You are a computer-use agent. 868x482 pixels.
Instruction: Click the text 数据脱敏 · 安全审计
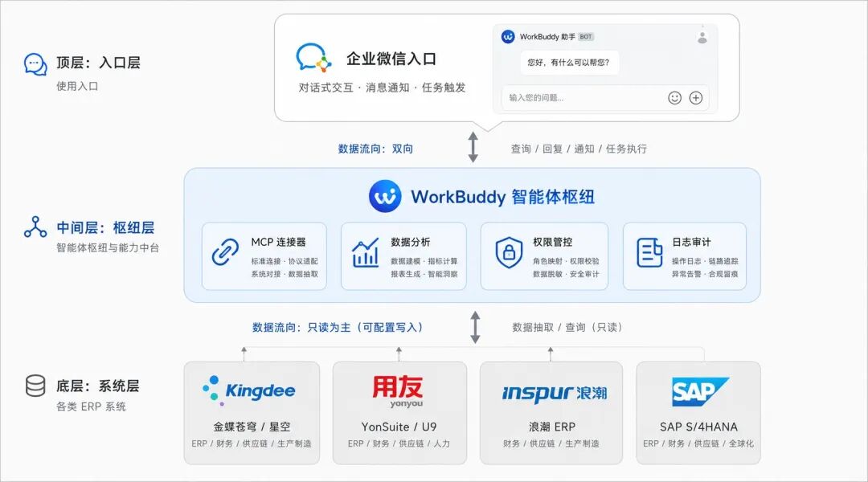566,274
